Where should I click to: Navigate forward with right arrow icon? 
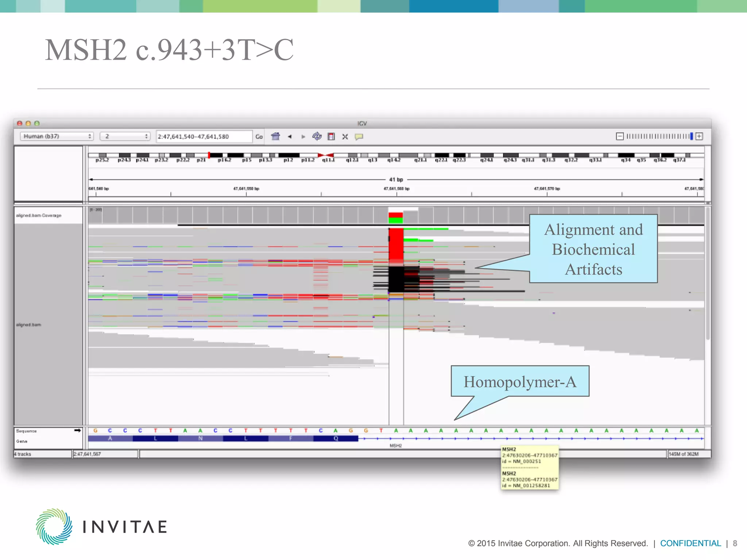coord(303,137)
